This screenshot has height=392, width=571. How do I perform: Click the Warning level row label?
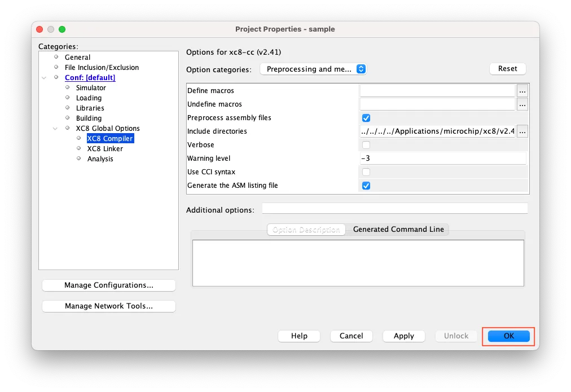[209, 158]
